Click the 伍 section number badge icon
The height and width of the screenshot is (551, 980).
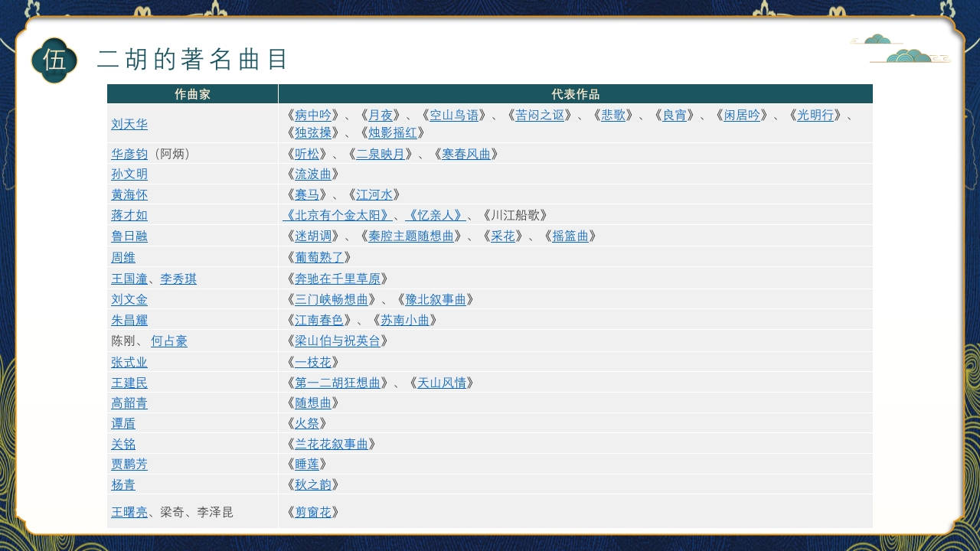[x=54, y=60]
